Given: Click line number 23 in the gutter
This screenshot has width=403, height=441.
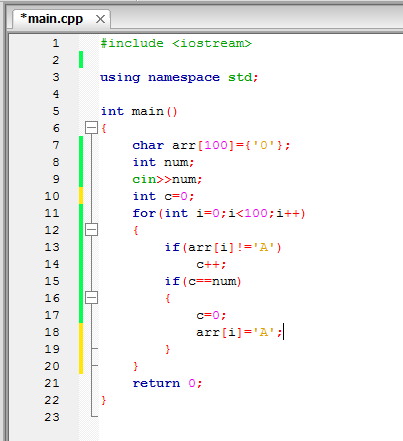Looking at the screenshot, I should pos(52,417).
